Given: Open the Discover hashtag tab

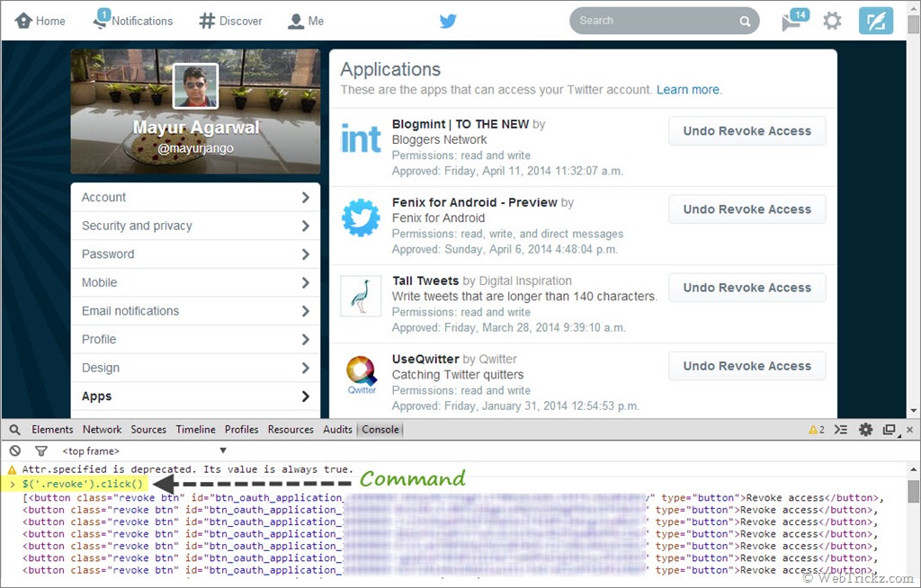Looking at the screenshot, I should [x=230, y=22].
